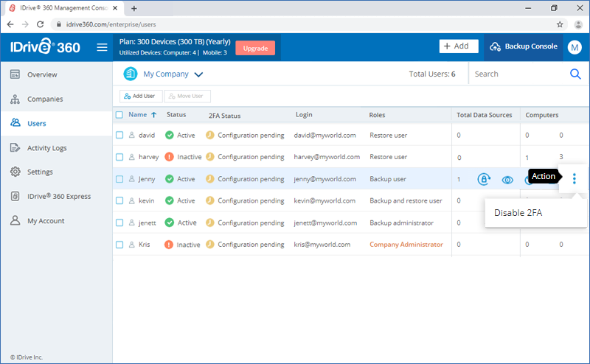Open a new browser tab
The width and height of the screenshot is (590, 364).
coord(134,8)
